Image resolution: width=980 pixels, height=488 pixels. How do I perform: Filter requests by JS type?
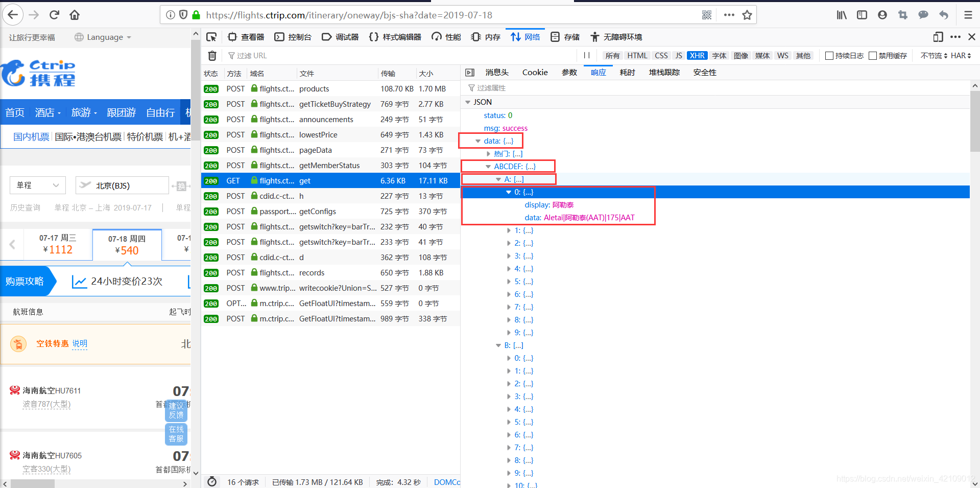coord(679,56)
